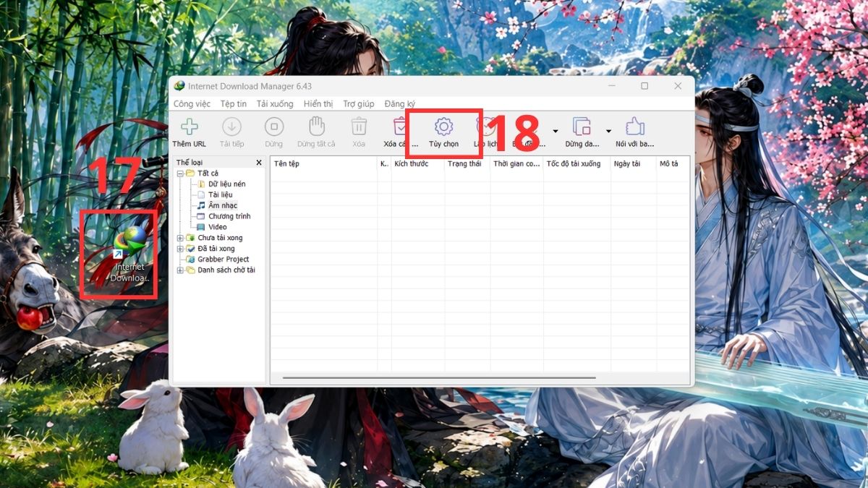Open the Công việc menu

(x=192, y=104)
